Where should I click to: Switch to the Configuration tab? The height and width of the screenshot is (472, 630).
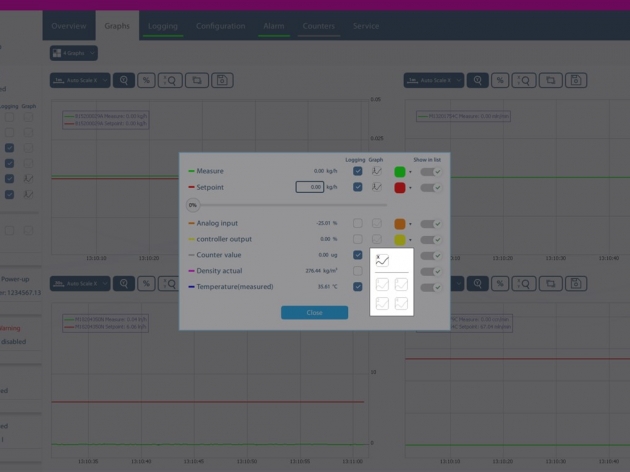click(220, 26)
